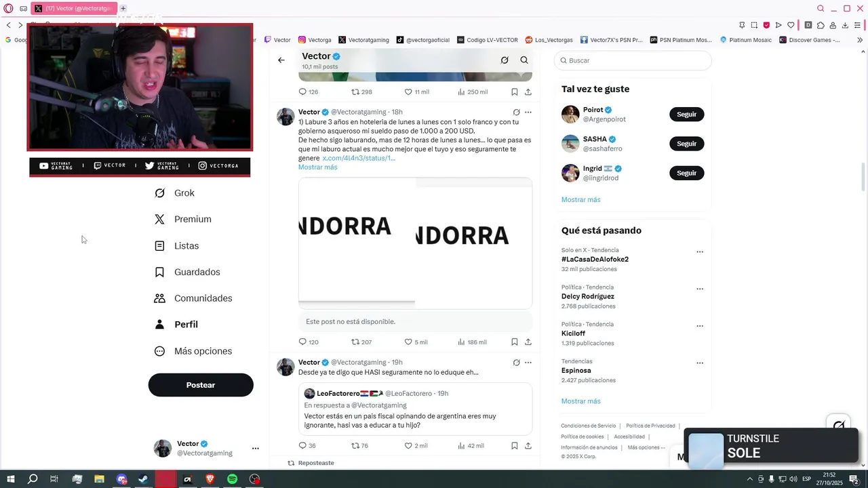View stats for the 250 mil views post
The height and width of the screenshot is (488, 868).
[473, 92]
